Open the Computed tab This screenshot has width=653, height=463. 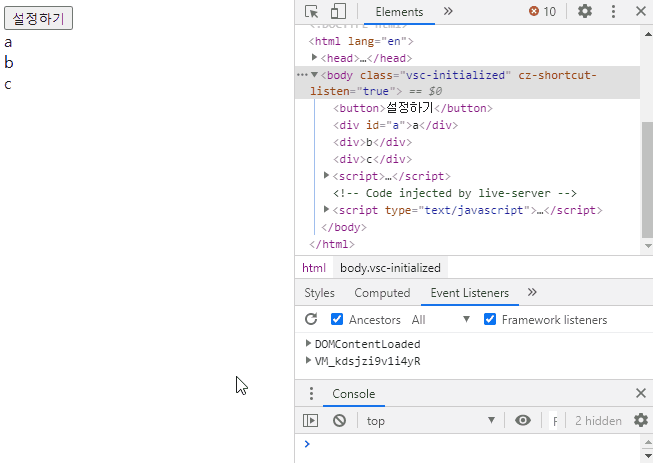pos(382,293)
